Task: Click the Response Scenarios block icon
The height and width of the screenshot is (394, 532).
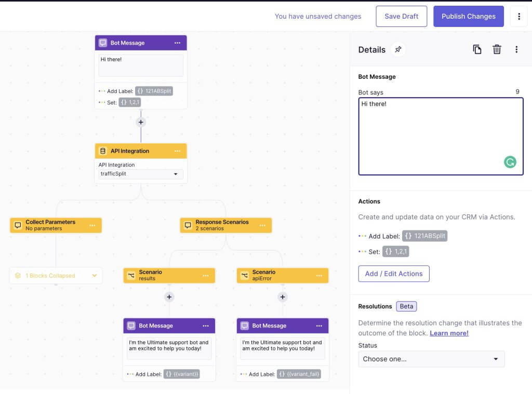Action: pyautogui.click(x=188, y=225)
